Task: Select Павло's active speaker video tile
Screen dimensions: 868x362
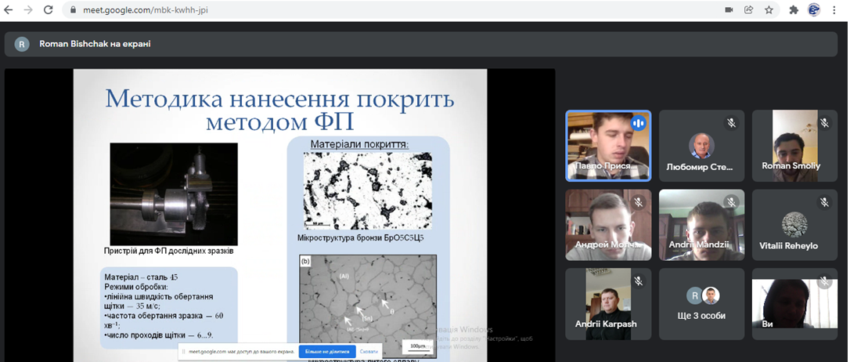Action: (x=608, y=146)
